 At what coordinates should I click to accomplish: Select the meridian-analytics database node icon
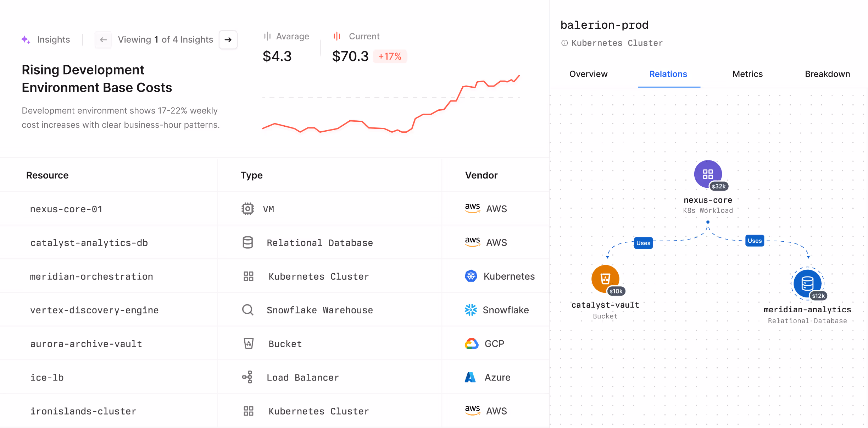click(x=807, y=283)
